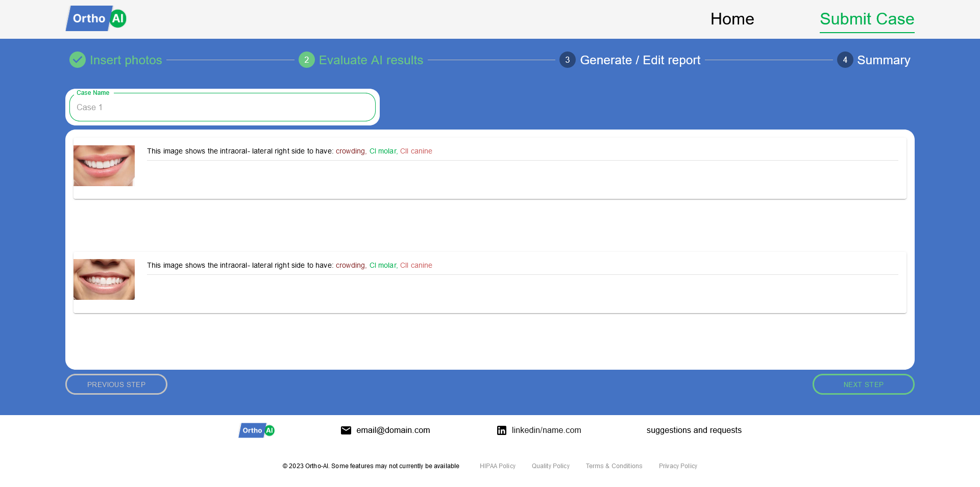Viewport: 980px width, 487px height.
Task: Go to the Generate / Edit report step
Action: tap(640, 60)
